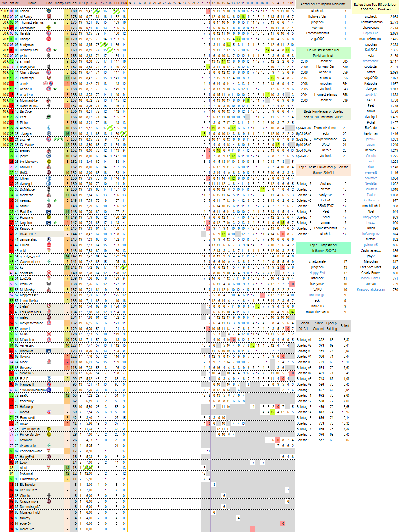Click the 2010 championship row year
Image resolution: width=399 pixels, height=532 pixels.
304,61
